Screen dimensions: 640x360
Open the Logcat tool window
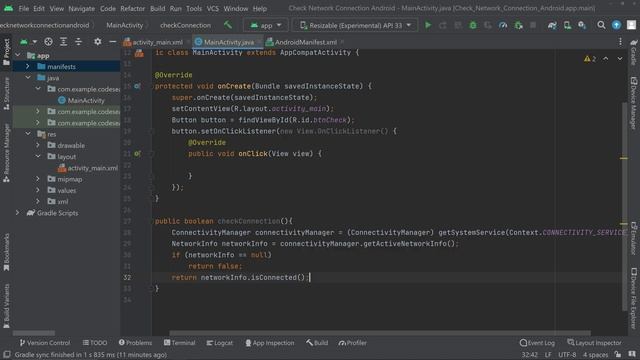[x=220, y=343]
